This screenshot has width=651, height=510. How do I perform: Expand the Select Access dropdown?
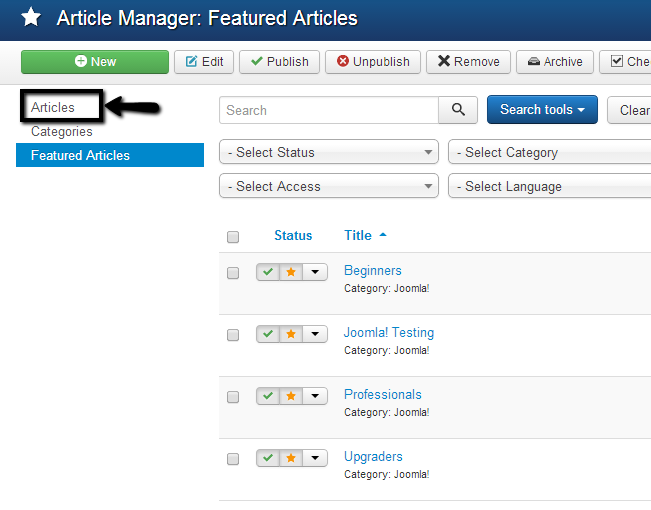(329, 187)
